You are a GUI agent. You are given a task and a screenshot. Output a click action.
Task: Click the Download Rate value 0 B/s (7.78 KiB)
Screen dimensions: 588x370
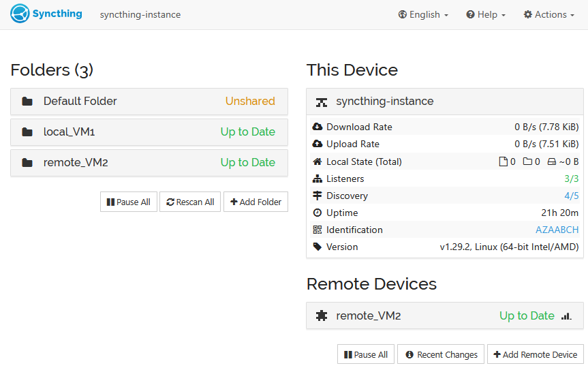pos(546,127)
